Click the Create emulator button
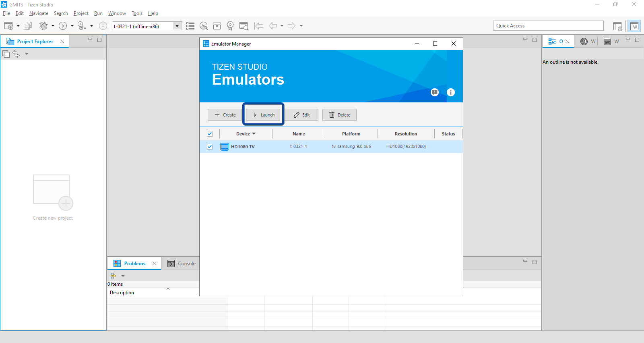The width and height of the screenshot is (644, 343). (x=225, y=115)
